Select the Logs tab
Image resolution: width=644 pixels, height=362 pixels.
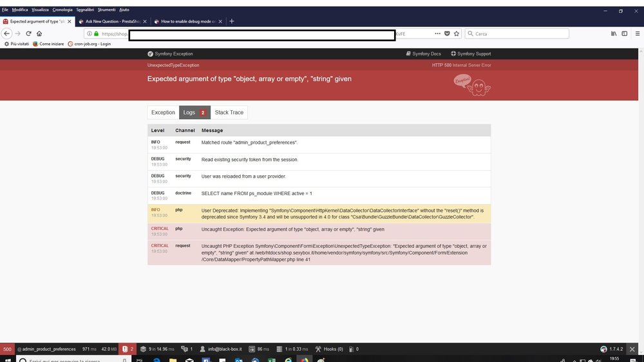click(194, 113)
